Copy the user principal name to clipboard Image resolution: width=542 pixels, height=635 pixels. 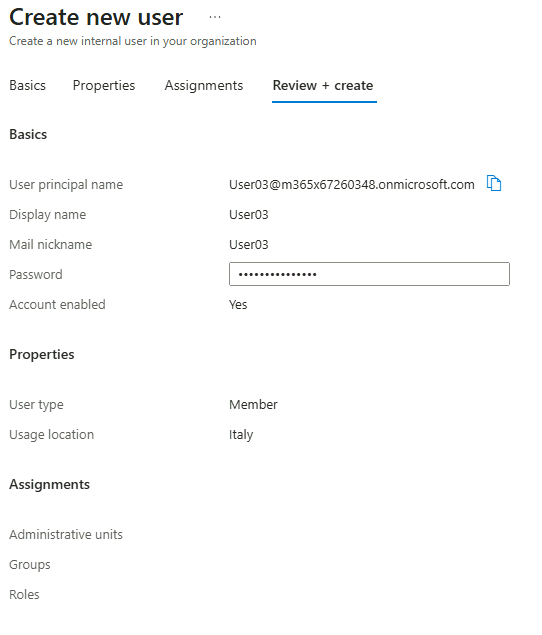pos(494,183)
